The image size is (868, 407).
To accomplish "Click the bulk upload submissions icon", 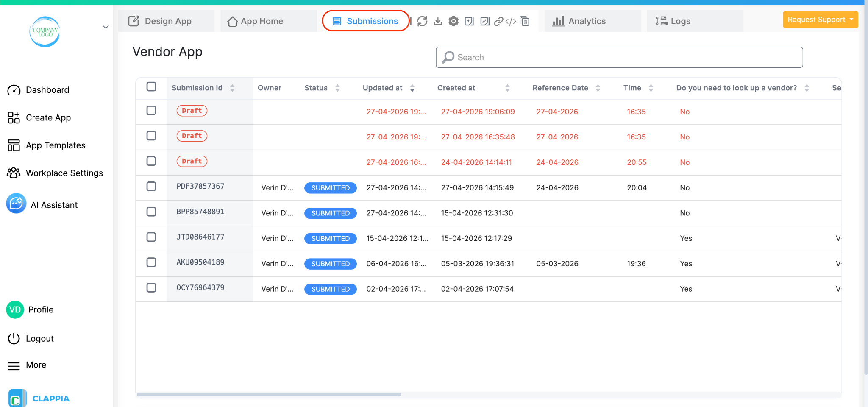I will [x=469, y=21].
